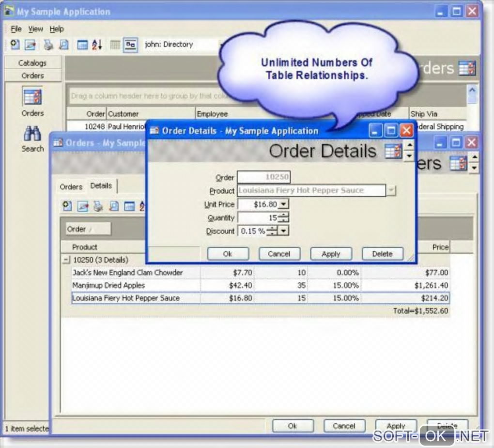
Task: Click the Order Details header table icon
Action: point(393,151)
